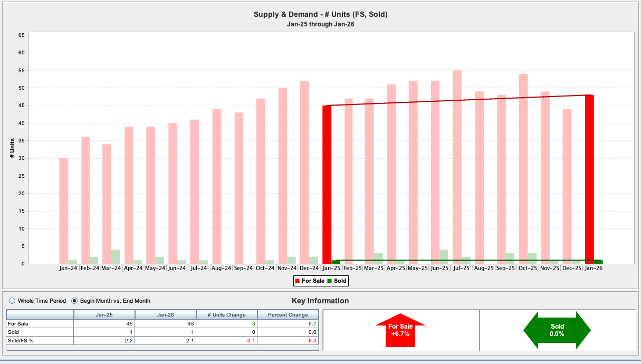Click the green Sold legend swatch
Screen dimensions: 641x364
pos(330,281)
